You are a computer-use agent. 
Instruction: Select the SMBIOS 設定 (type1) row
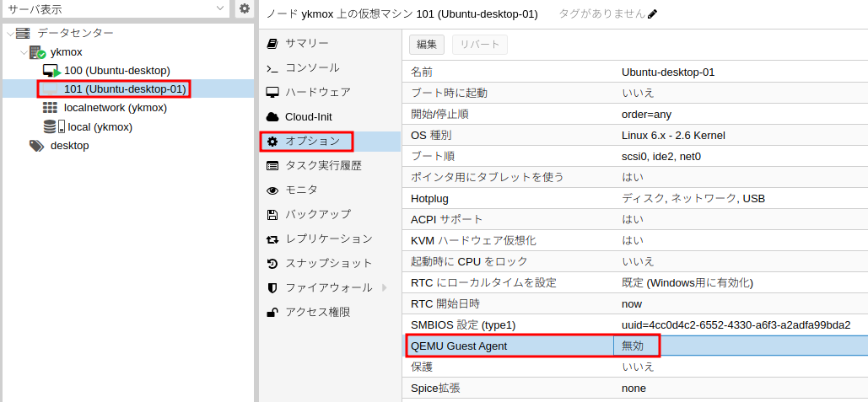pos(635,324)
